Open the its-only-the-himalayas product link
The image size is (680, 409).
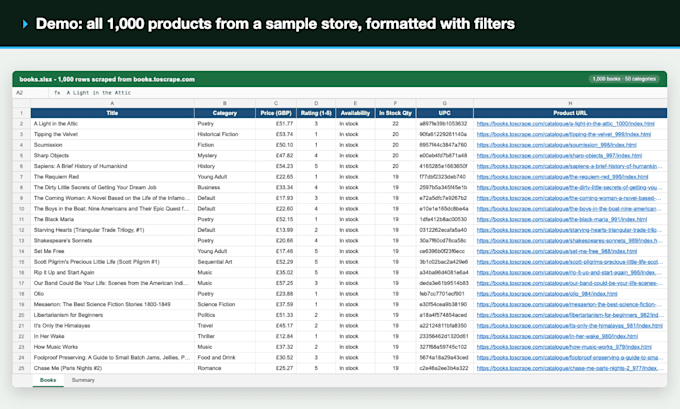[570, 326]
